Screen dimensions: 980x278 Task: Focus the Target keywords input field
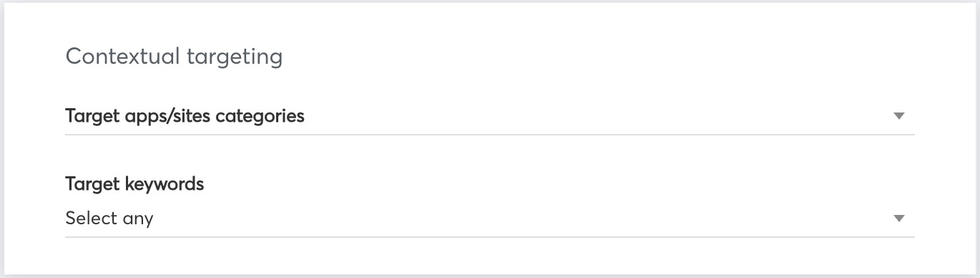(x=489, y=219)
